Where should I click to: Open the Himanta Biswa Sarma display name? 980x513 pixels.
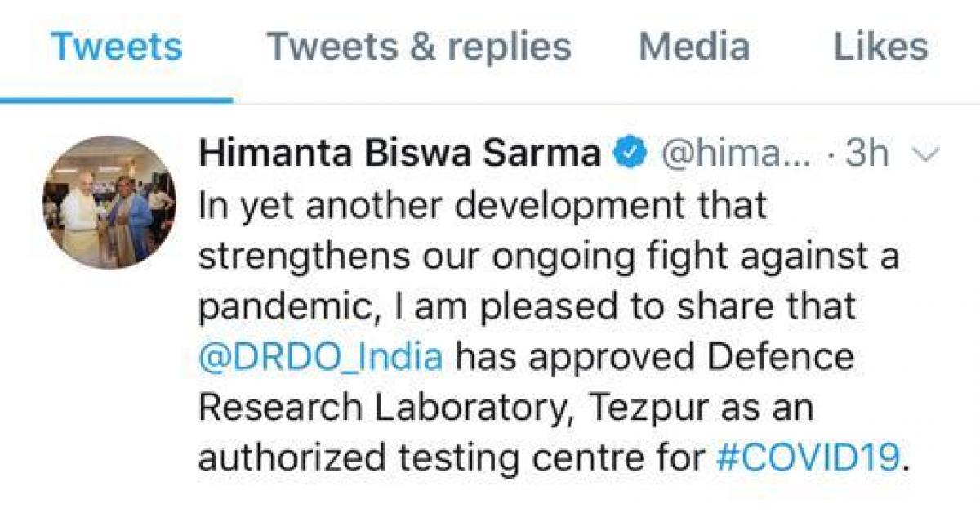click(x=399, y=154)
